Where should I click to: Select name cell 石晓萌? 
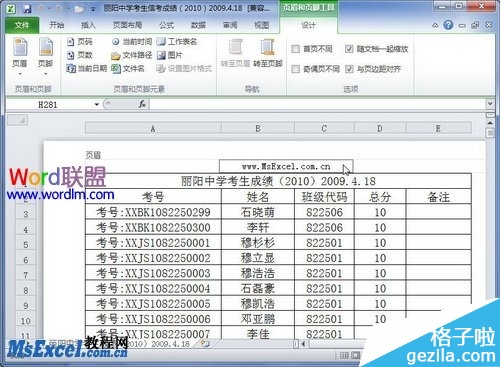coord(258,212)
